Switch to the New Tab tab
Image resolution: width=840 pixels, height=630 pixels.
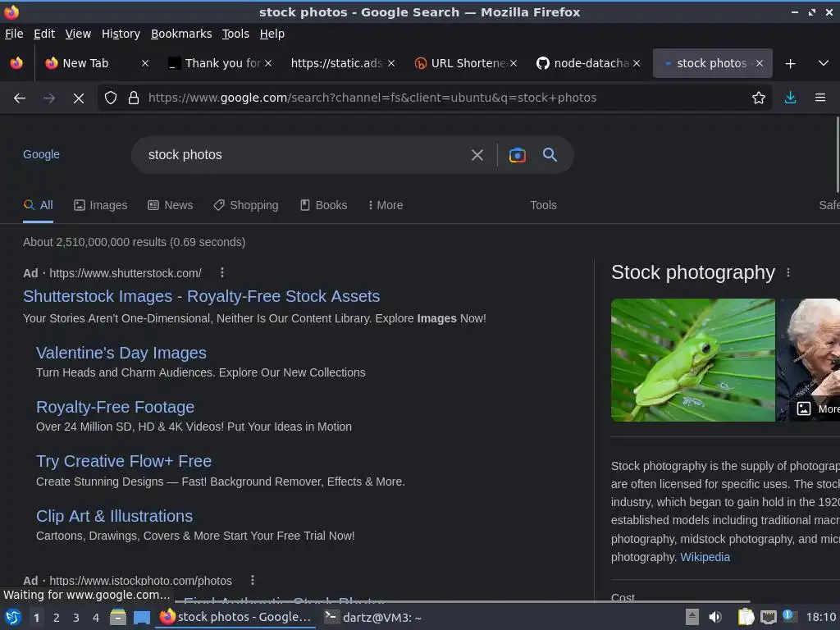85,63
